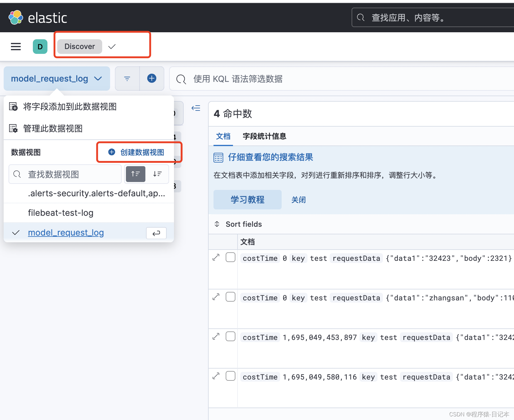Click the 数据视图 section label
Screen dimensions: 514x420
[x=26, y=152]
